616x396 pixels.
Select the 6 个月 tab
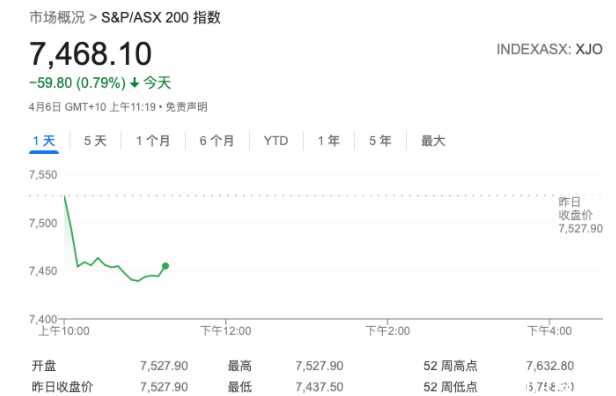(217, 141)
